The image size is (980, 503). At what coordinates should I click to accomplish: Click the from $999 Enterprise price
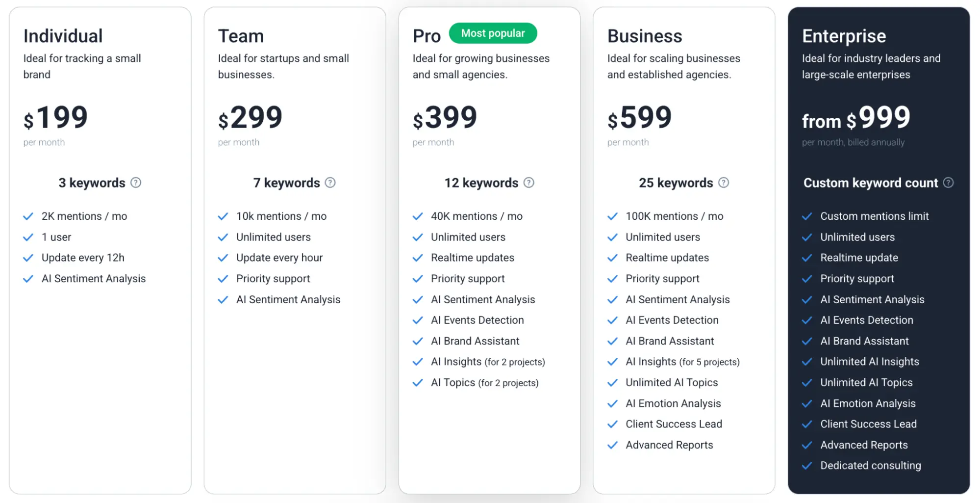[x=855, y=119]
